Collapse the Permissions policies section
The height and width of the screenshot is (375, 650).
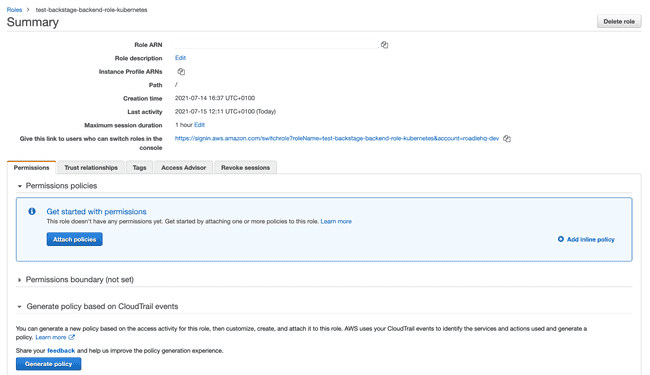(x=19, y=186)
